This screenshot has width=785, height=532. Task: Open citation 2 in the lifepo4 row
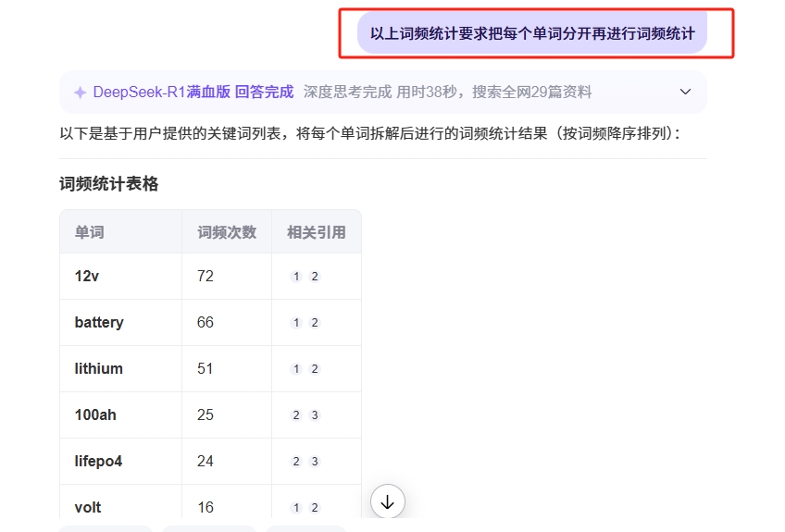[296, 462]
